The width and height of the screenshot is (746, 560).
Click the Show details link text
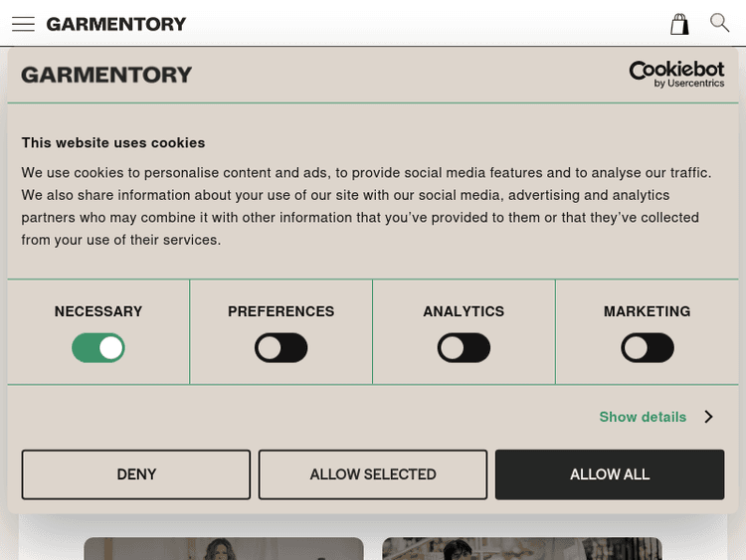[x=643, y=417]
